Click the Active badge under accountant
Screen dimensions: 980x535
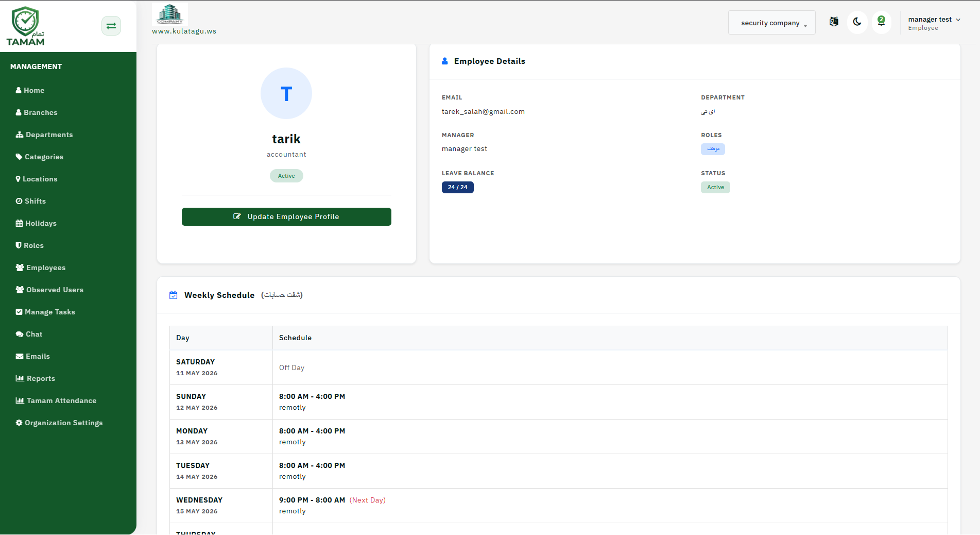(x=286, y=176)
